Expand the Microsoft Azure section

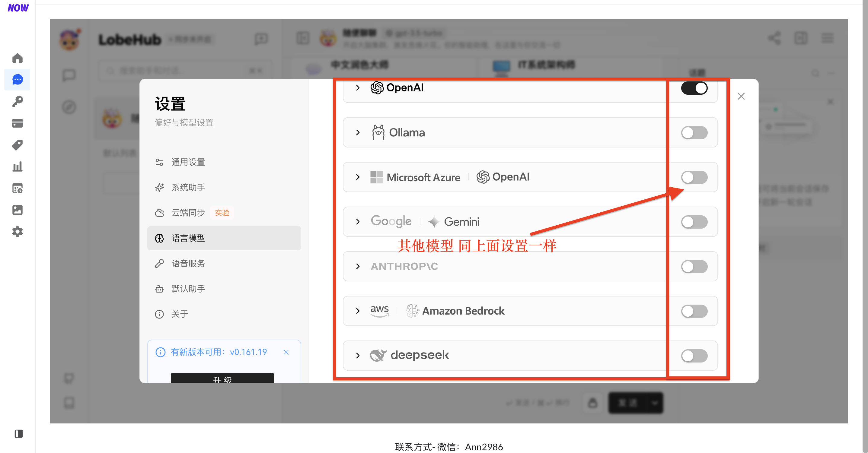358,177
